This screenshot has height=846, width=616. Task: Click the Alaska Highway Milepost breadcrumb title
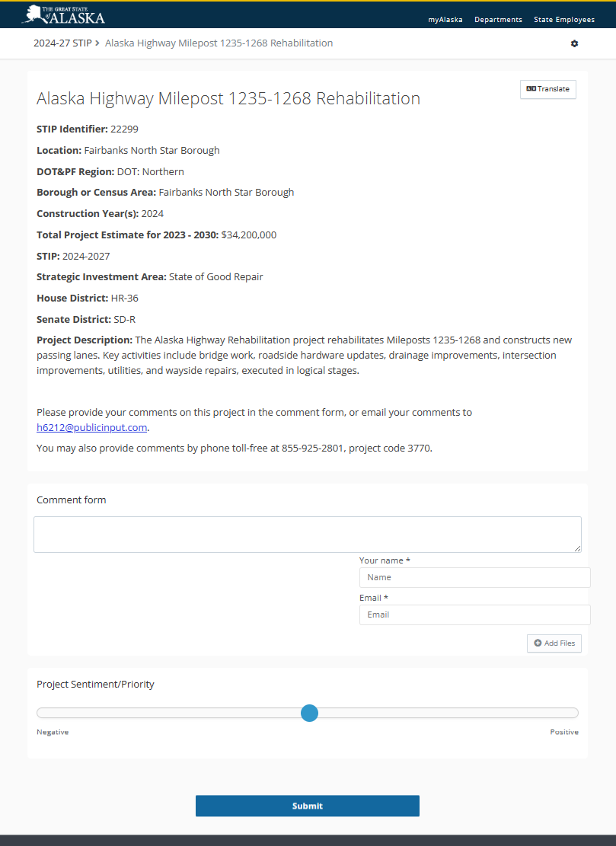tap(219, 43)
